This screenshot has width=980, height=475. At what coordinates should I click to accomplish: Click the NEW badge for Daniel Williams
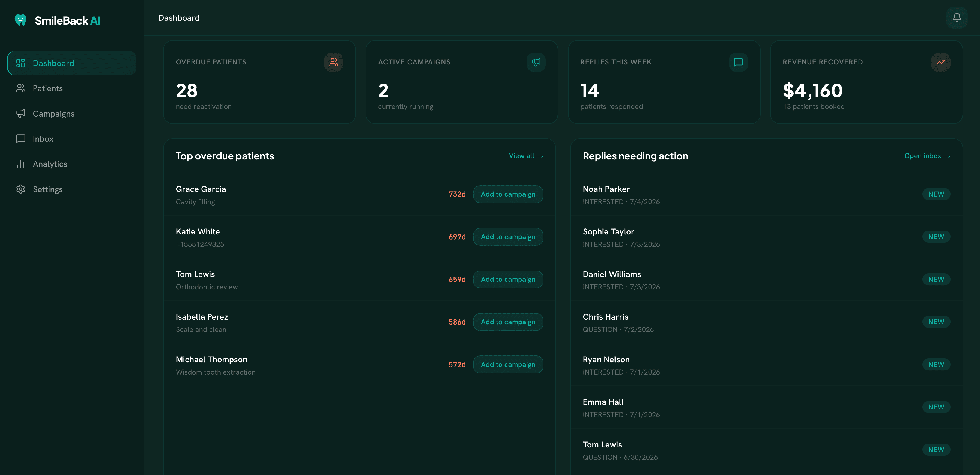(936, 279)
